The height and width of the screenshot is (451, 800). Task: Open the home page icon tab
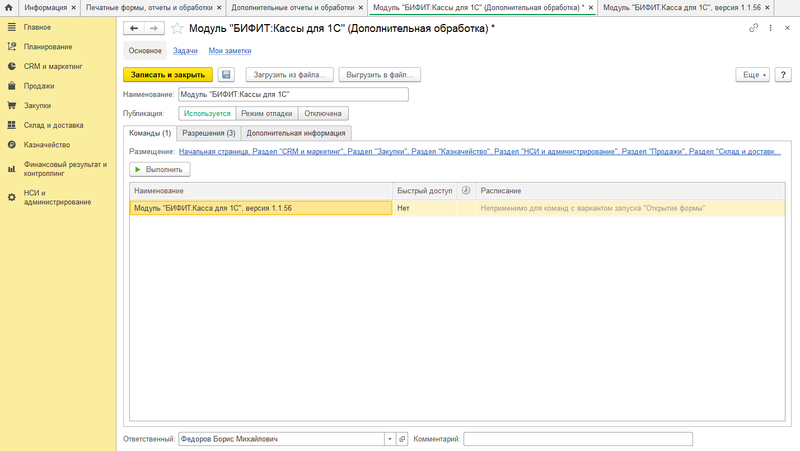pyautogui.click(x=8, y=8)
